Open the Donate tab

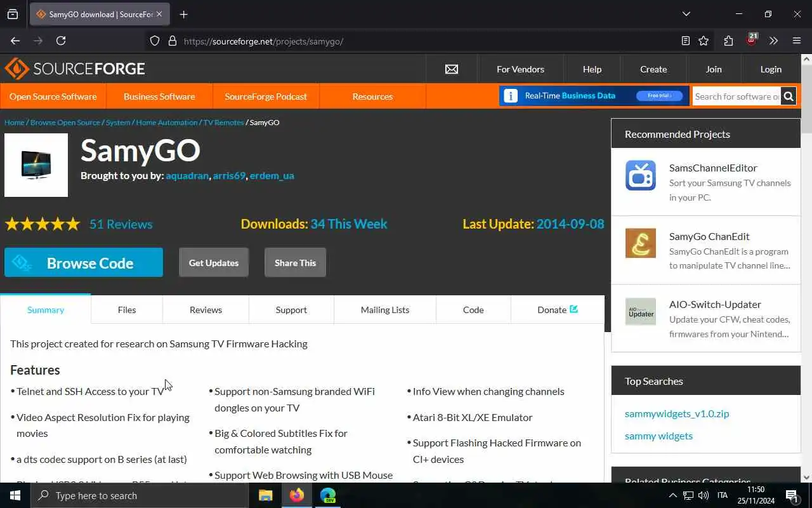[558, 310]
